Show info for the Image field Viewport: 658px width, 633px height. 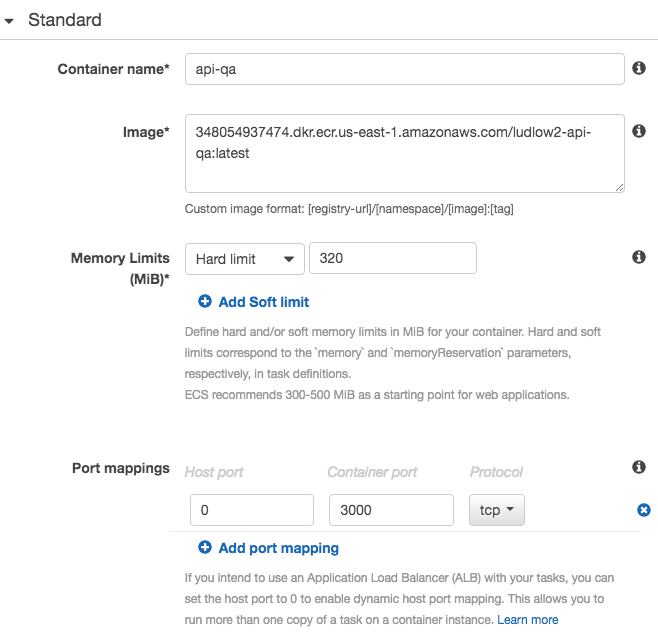tap(639, 131)
